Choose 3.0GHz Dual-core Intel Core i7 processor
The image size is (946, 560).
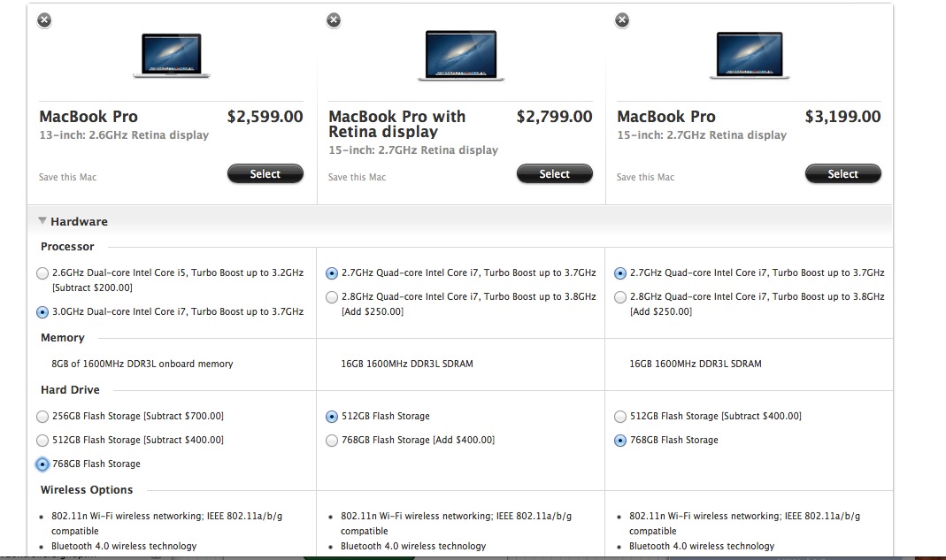coord(42,312)
